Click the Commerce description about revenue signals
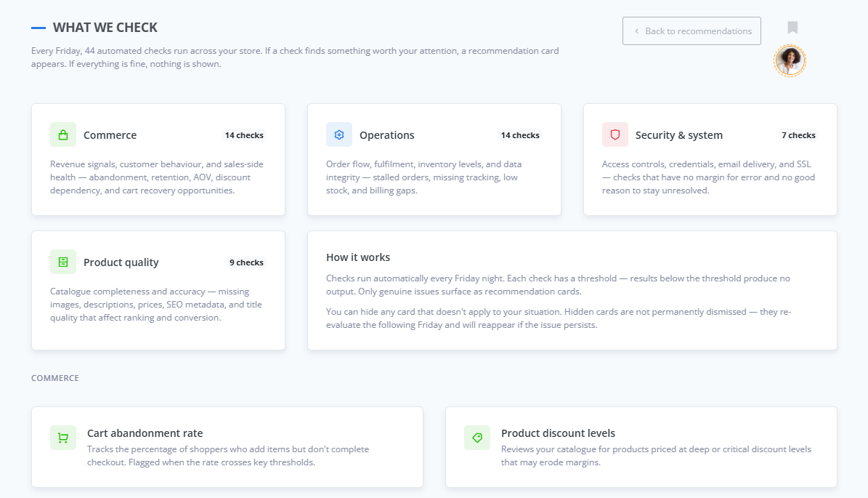 (x=157, y=177)
